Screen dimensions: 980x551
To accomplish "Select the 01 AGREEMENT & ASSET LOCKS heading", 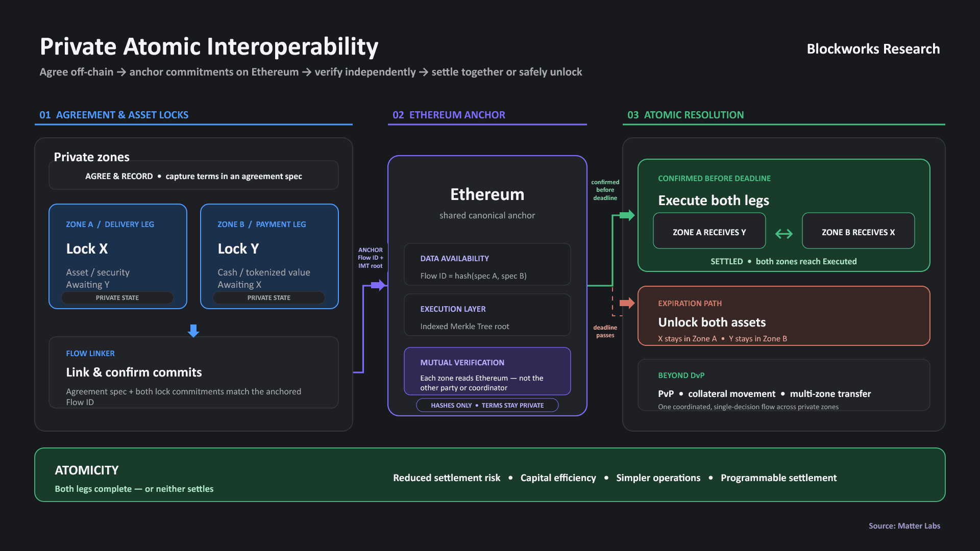I will [x=114, y=115].
